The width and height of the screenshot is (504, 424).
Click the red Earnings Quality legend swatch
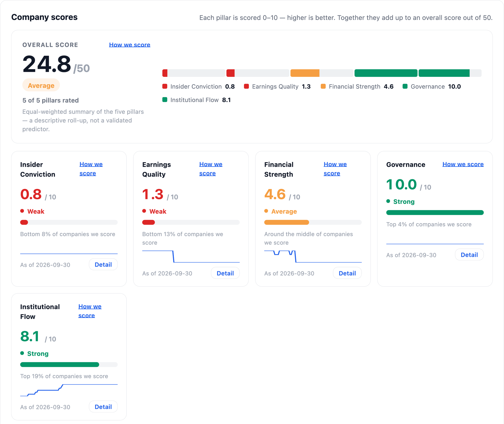click(246, 86)
